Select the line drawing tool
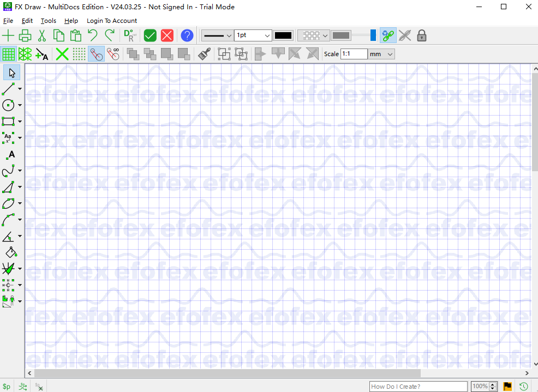 pyautogui.click(x=8, y=89)
